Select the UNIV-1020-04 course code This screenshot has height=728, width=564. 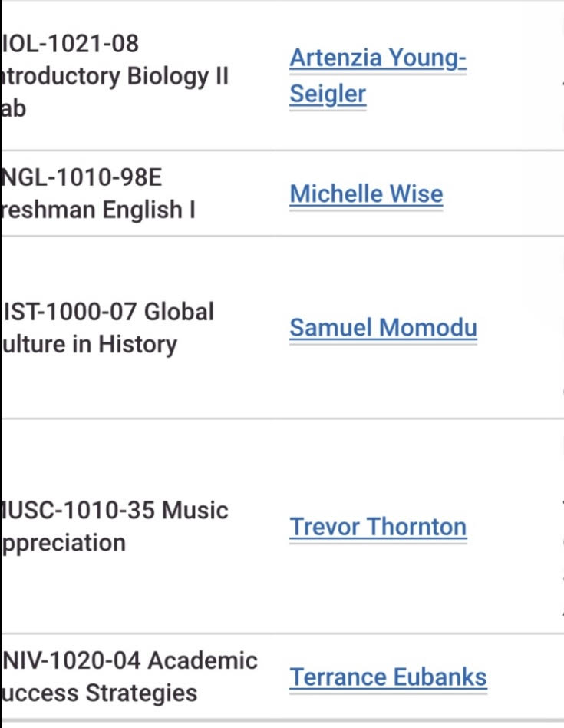[x=71, y=660]
